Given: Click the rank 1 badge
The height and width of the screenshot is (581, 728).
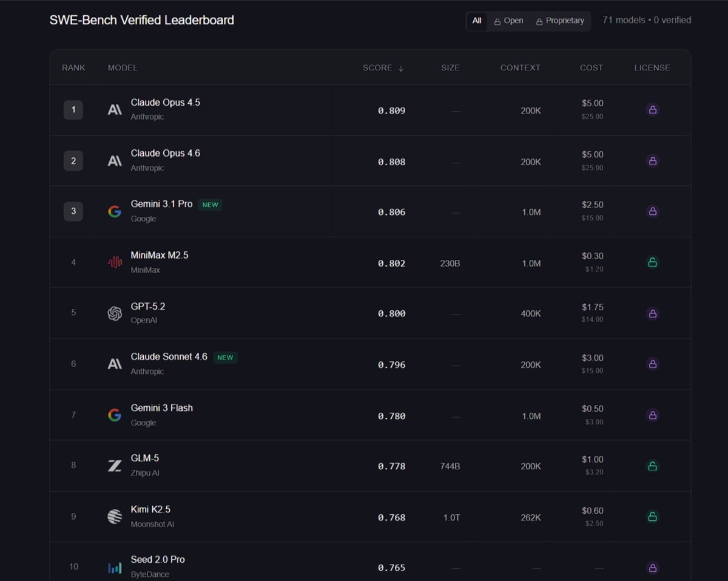Looking at the screenshot, I should pos(73,110).
